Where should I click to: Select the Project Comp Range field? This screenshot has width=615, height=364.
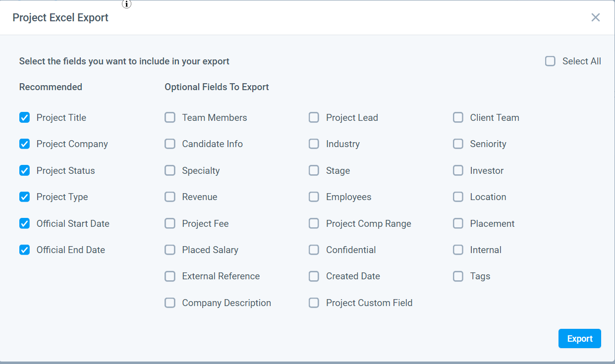(x=314, y=224)
